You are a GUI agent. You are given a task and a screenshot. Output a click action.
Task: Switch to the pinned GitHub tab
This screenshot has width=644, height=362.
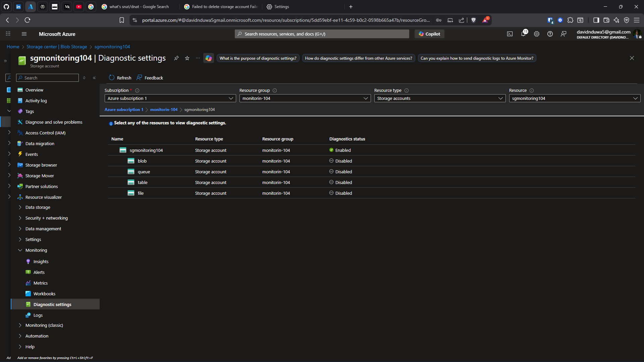click(6, 7)
